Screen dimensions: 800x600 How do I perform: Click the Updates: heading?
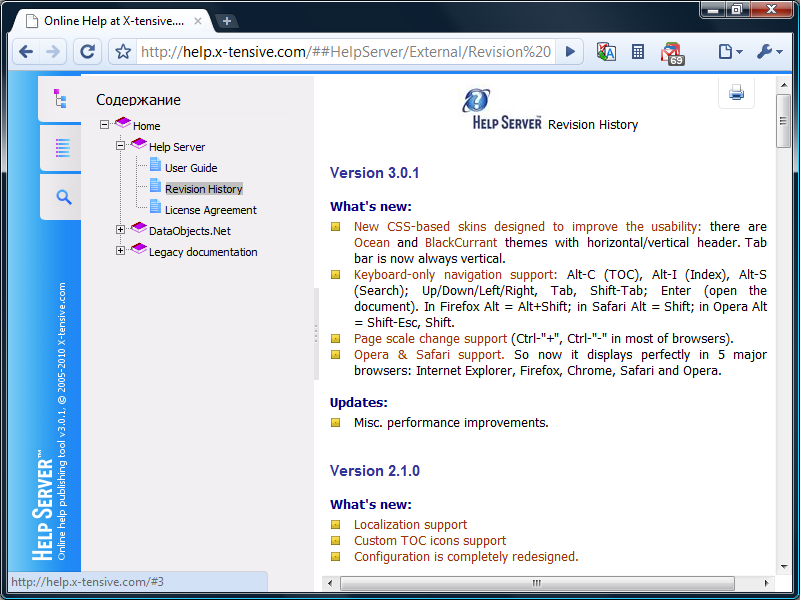359,403
